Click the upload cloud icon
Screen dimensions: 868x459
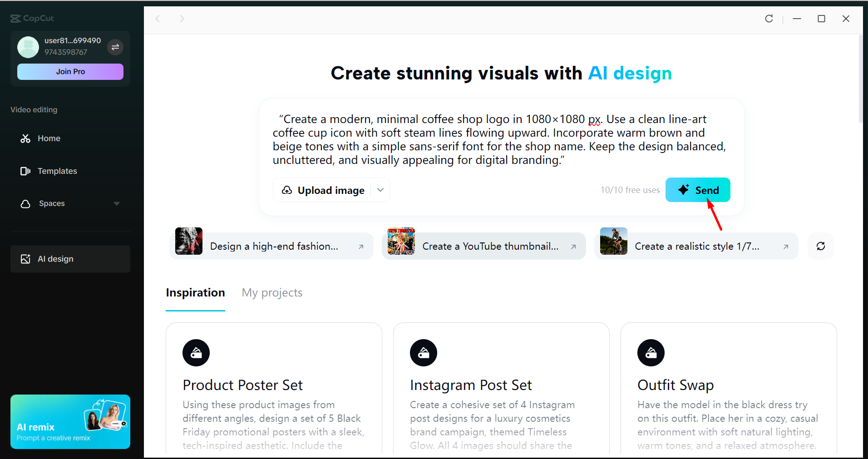287,190
